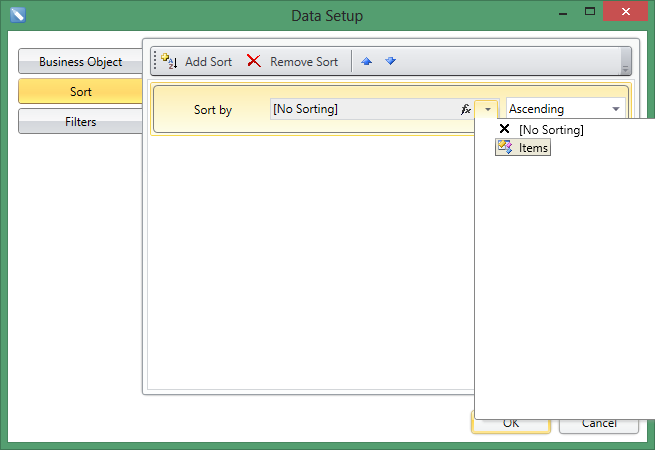Image resolution: width=655 pixels, height=450 pixels.
Task: Click the OK button
Action: (510, 423)
